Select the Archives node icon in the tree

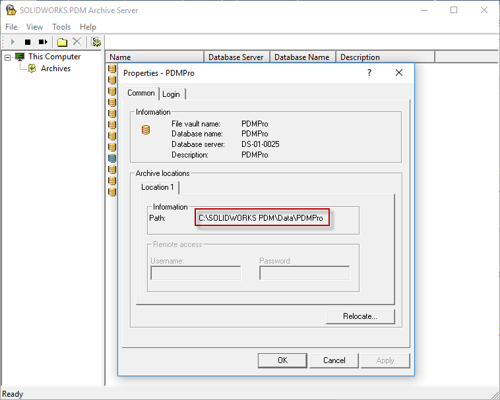click(x=32, y=69)
